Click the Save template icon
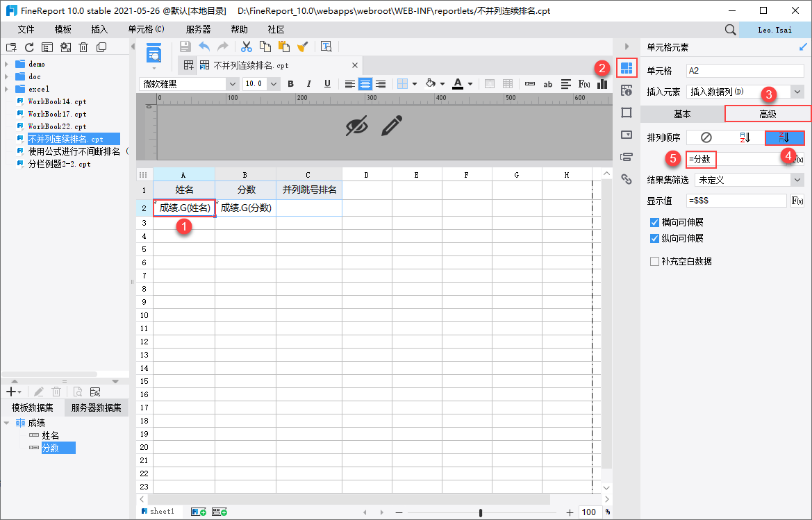Image resolution: width=812 pixels, height=520 pixels. tap(185, 47)
